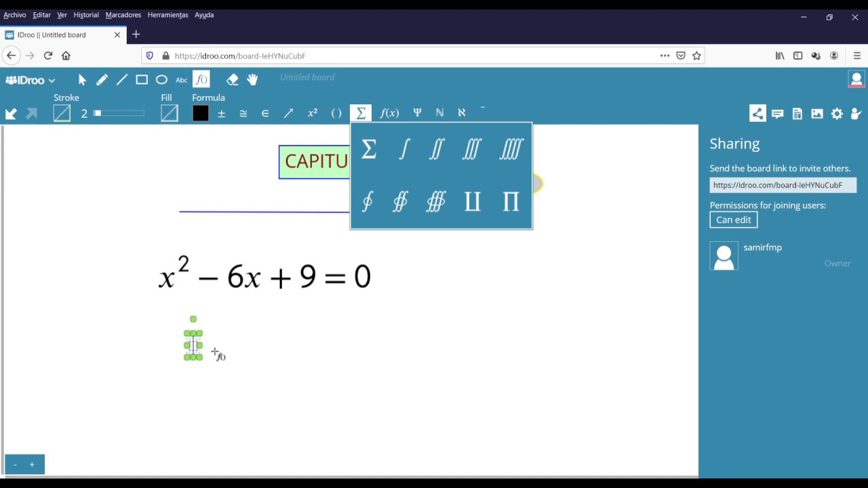Insert the single integral symbol

click(404, 149)
